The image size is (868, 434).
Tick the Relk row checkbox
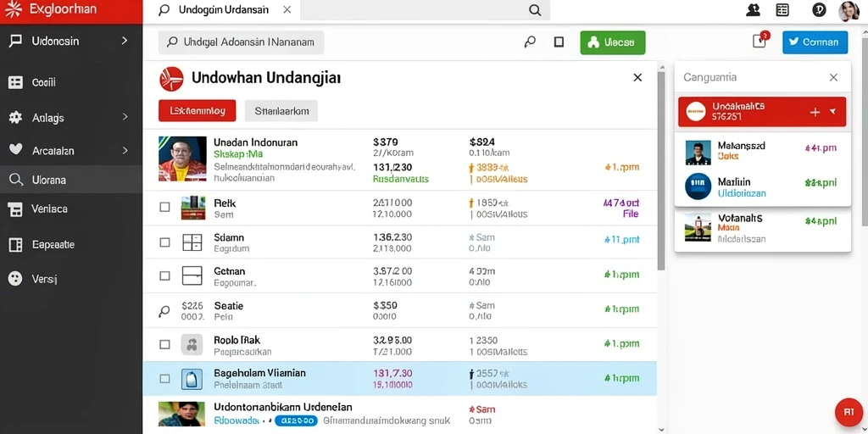click(164, 207)
